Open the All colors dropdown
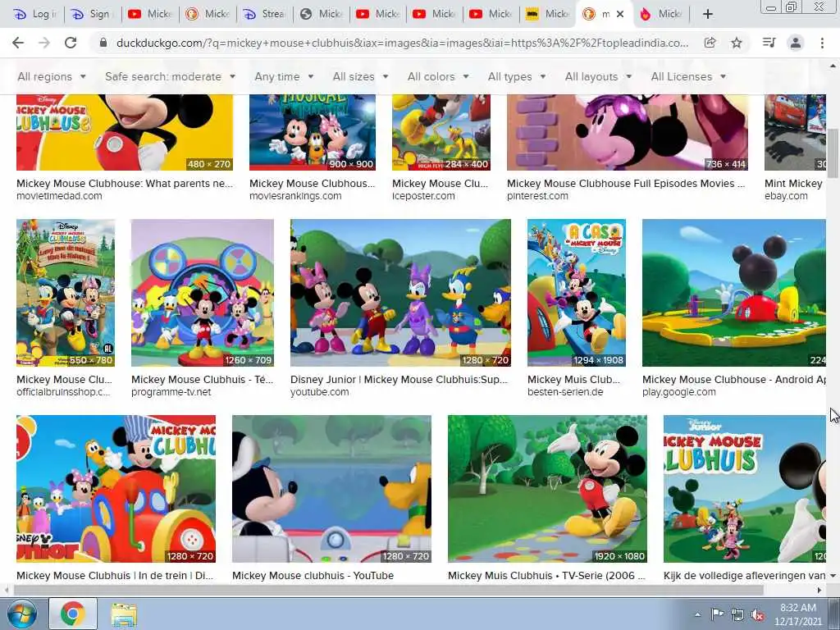Screen dimensions: 840x630 pyautogui.click(x=438, y=76)
